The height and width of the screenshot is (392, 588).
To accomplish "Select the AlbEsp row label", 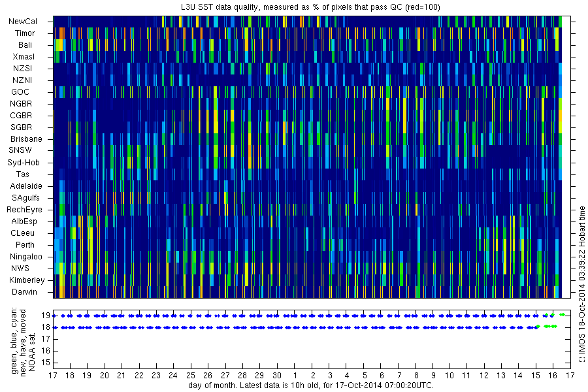I will (24, 221).
